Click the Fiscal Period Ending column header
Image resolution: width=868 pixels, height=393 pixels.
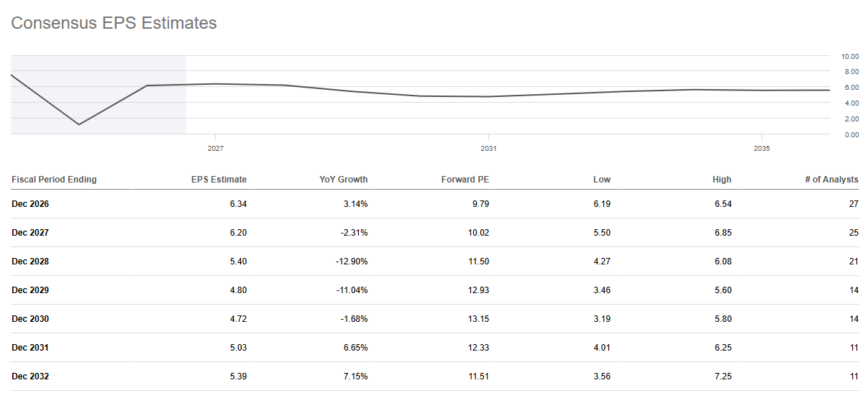coord(54,180)
